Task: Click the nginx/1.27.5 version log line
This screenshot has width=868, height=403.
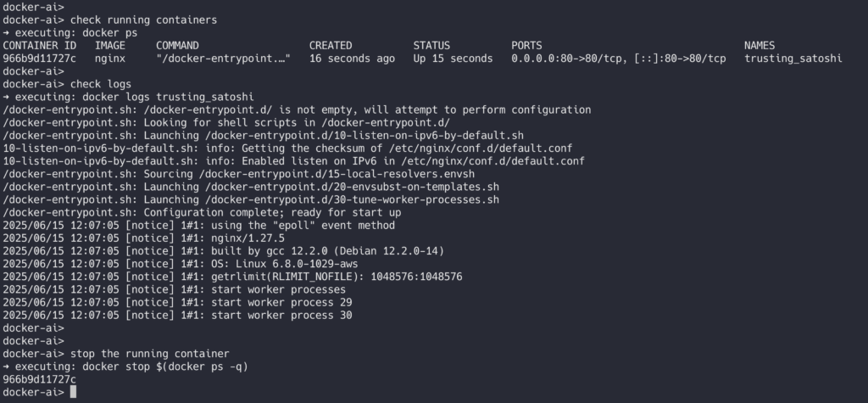Action: click(x=143, y=238)
